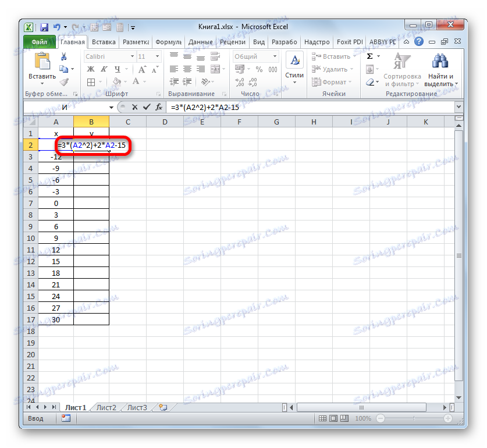Image resolution: width=487 pixels, height=448 pixels.
Task: Cut selection with the scissors icon
Action: tap(63, 56)
